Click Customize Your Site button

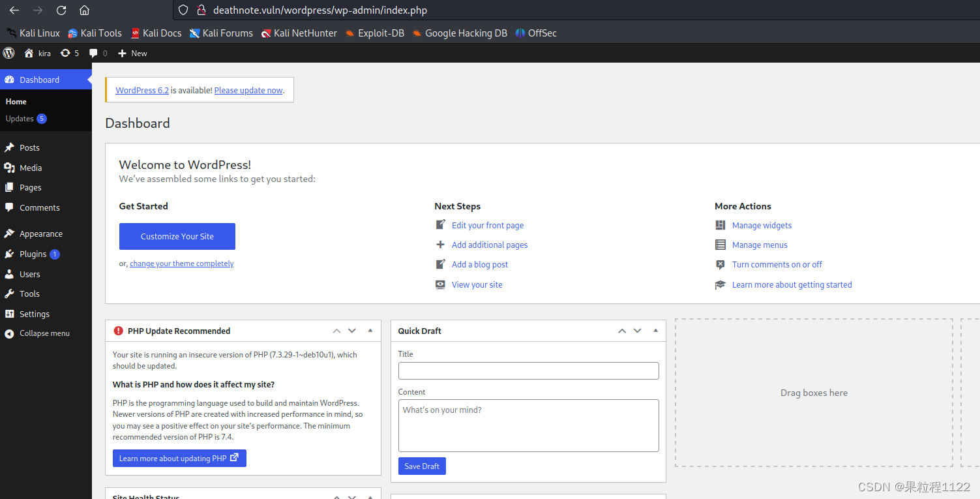[177, 236]
